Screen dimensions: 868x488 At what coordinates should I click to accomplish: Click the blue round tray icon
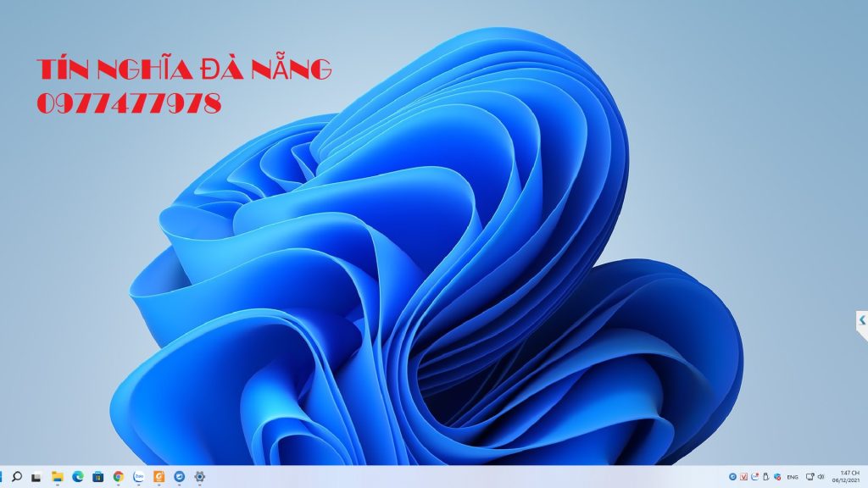tap(732, 476)
